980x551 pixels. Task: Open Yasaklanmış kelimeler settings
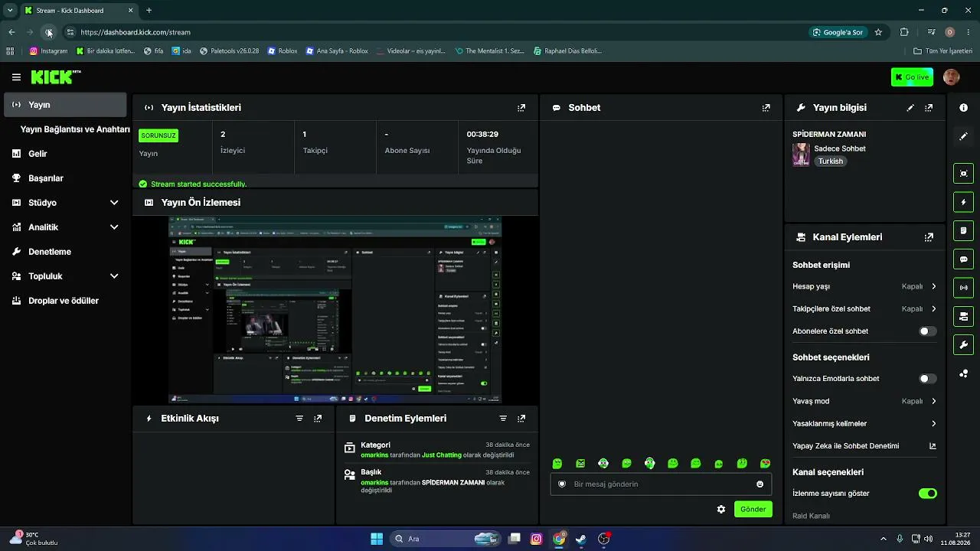tap(864, 424)
